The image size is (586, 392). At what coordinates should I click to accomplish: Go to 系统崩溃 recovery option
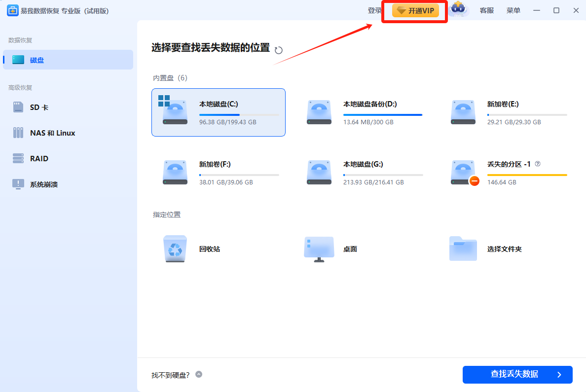click(x=43, y=184)
